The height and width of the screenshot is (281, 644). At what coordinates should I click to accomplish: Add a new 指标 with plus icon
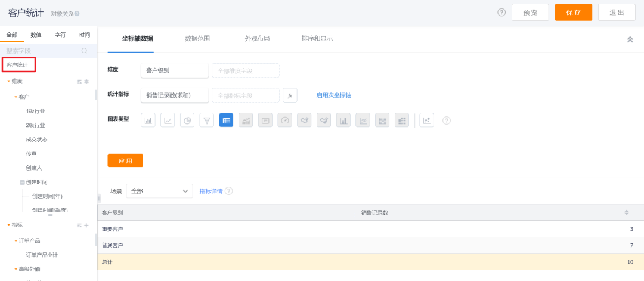pyautogui.click(x=86, y=225)
